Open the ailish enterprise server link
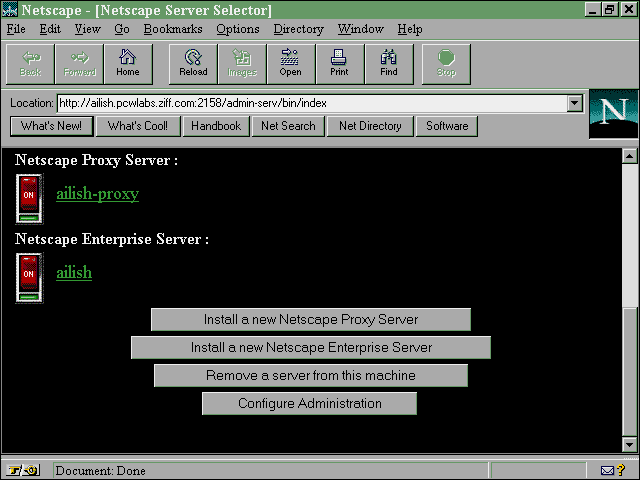 pos(74,272)
